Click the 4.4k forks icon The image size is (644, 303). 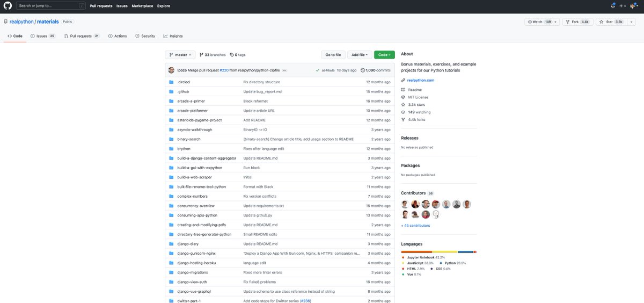coord(403,120)
